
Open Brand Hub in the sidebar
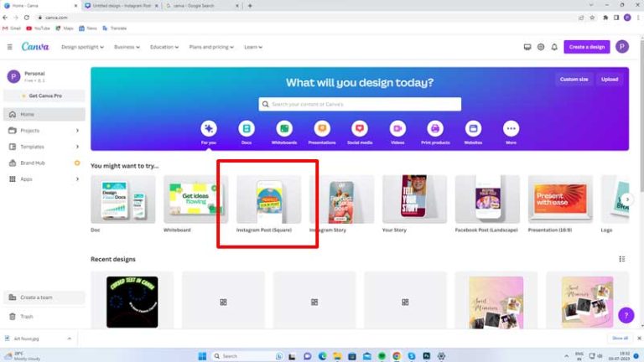tap(33, 163)
